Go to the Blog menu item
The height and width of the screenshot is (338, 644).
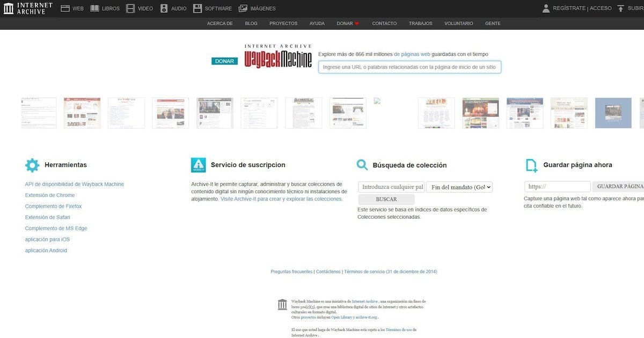(x=251, y=24)
